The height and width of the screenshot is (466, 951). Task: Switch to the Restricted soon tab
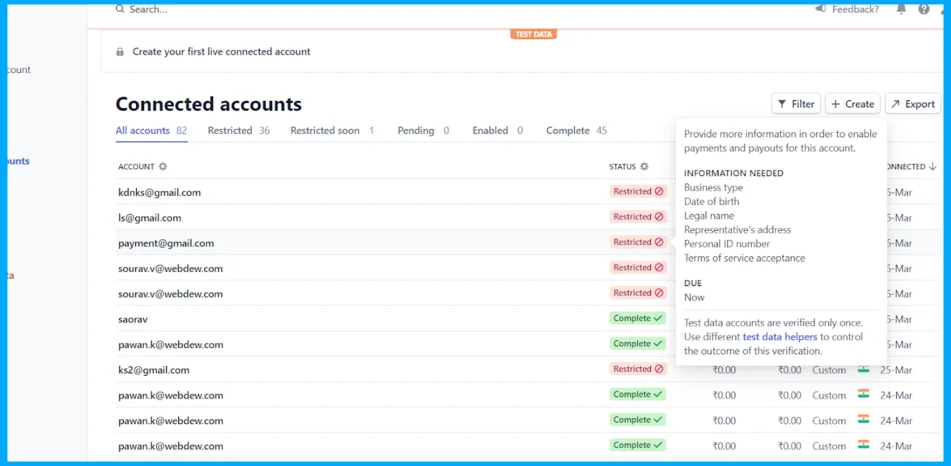tap(332, 130)
